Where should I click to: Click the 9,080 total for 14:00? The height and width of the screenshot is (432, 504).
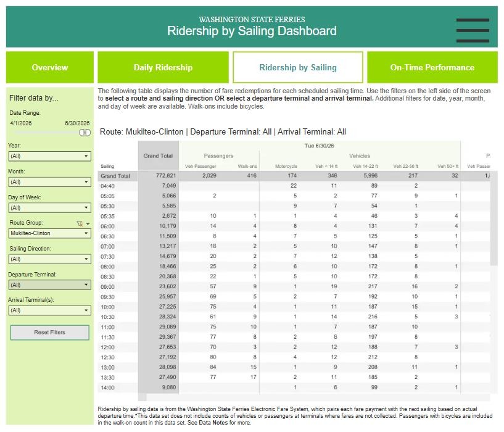coord(169,388)
